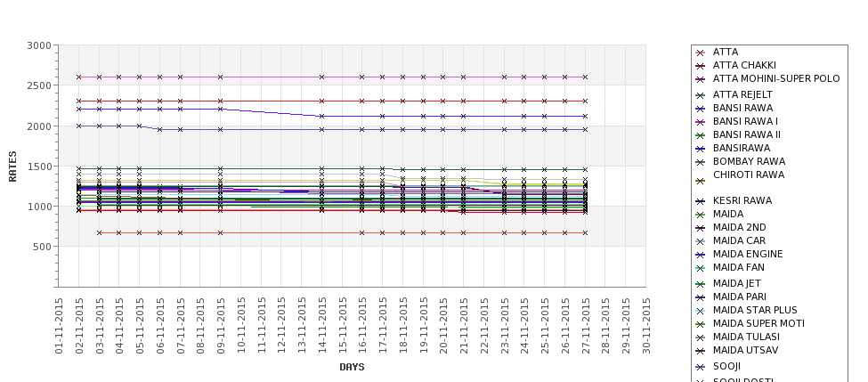Click the SOOJI legend marker
This screenshot has height=382, width=868.
tap(701, 367)
